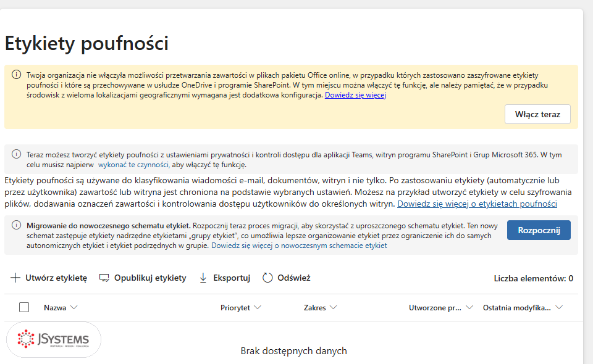
Task: Click the Brak dostępnych danych message
Action: (293, 351)
